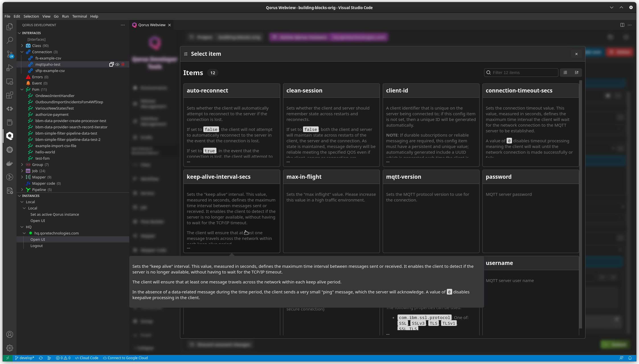639x364 pixels.
Task: Click the duplicate icon on mqttpaho-test row
Action: click(112, 64)
